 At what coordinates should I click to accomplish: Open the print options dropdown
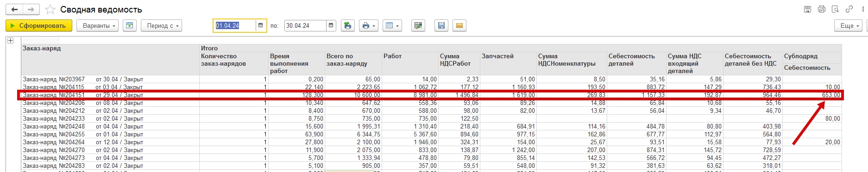[369, 25]
